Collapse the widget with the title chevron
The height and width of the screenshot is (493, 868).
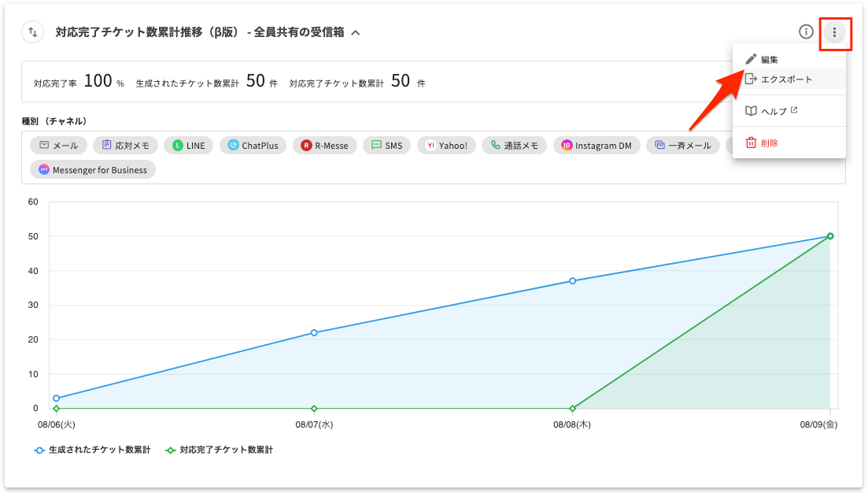[356, 33]
